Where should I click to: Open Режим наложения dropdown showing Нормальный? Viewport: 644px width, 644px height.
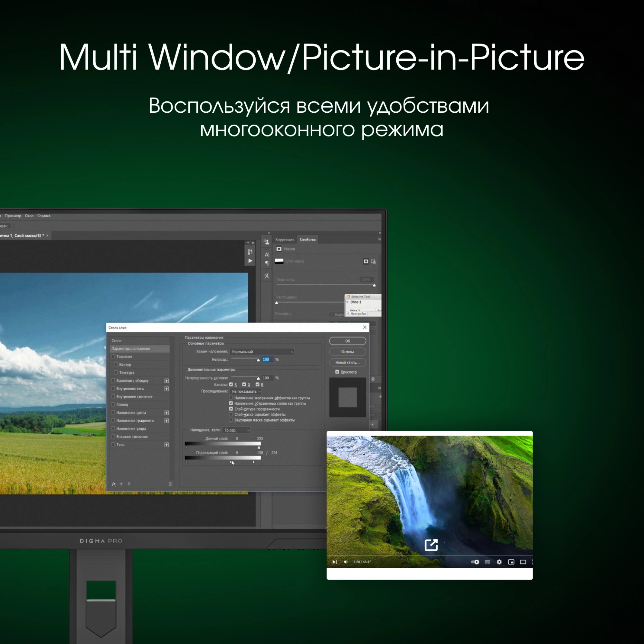pyautogui.click(x=262, y=352)
